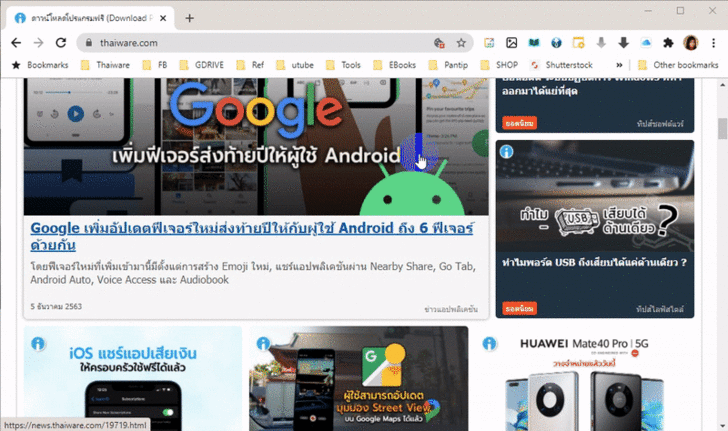Open the translate icon in address bar

pos(439,43)
